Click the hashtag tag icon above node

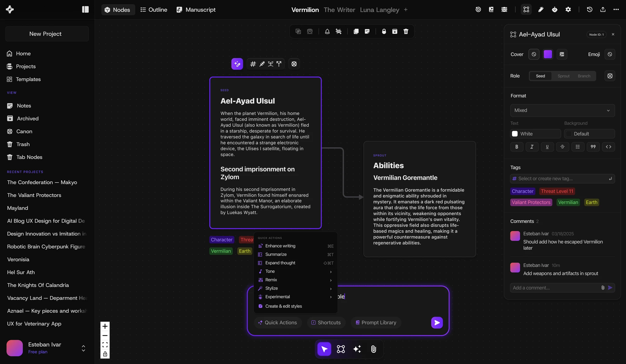pos(253,64)
